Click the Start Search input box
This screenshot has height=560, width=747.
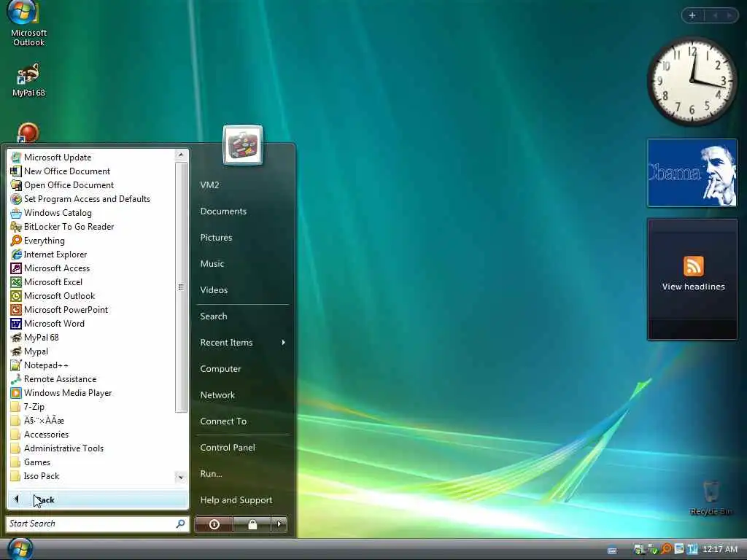click(x=97, y=524)
